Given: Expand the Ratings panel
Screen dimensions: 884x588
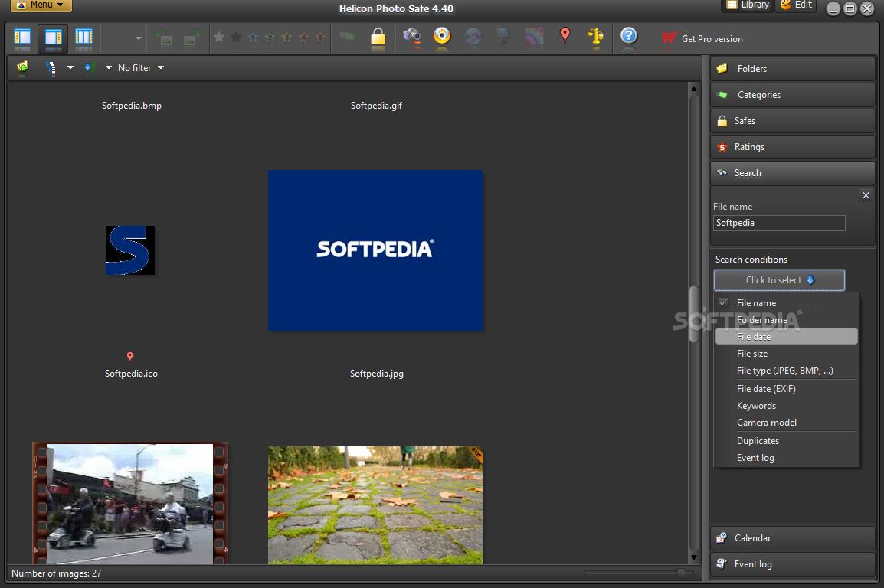Looking at the screenshot, I should (x=793, y=147).
